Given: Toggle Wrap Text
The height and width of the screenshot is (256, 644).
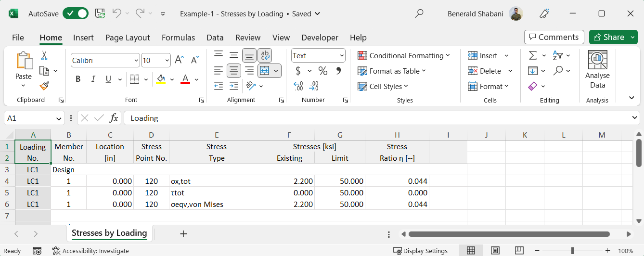Looking at the screenshot, I should 265,55.
